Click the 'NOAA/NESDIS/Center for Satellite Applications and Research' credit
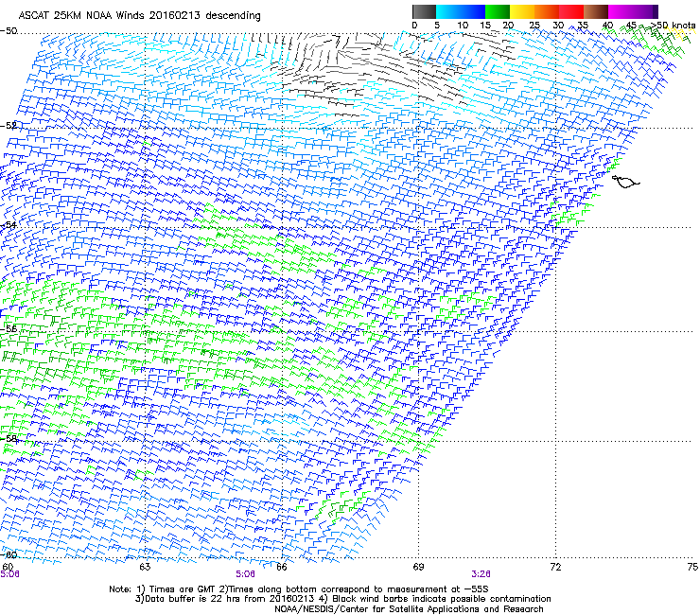 (x=409, y=609)
